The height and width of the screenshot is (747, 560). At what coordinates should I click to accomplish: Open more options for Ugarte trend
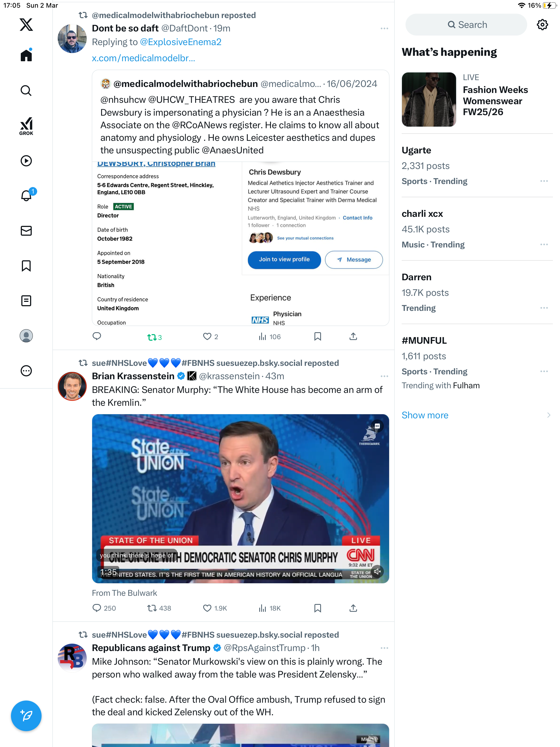[544, 181]
